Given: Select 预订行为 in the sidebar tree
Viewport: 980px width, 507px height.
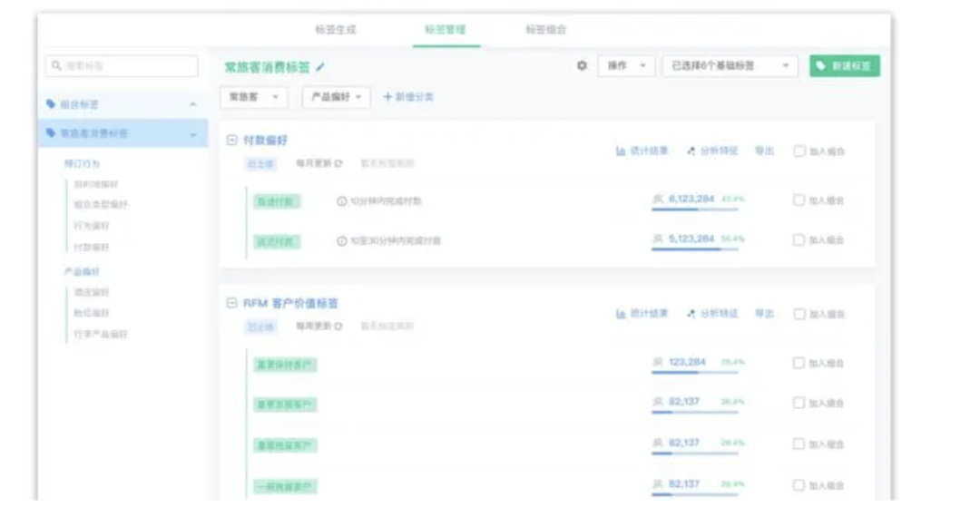Looking at the screenshot, I should point(82,163).
